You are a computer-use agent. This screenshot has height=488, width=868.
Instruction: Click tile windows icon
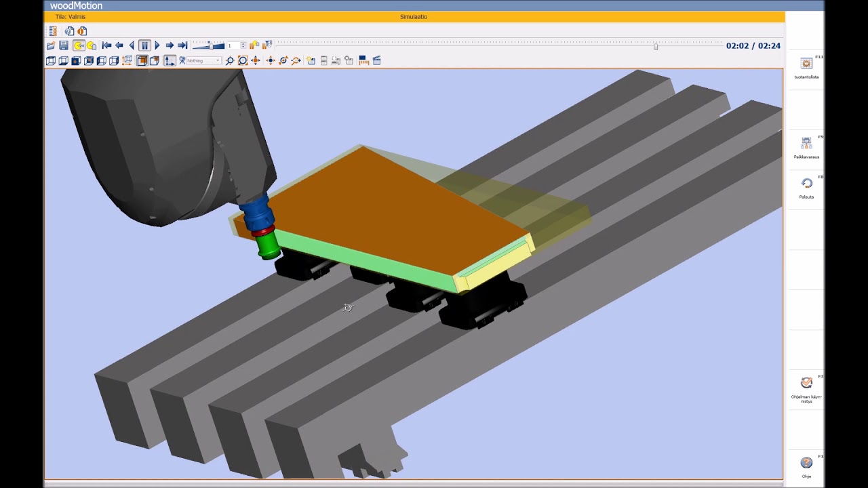point(324,60)
